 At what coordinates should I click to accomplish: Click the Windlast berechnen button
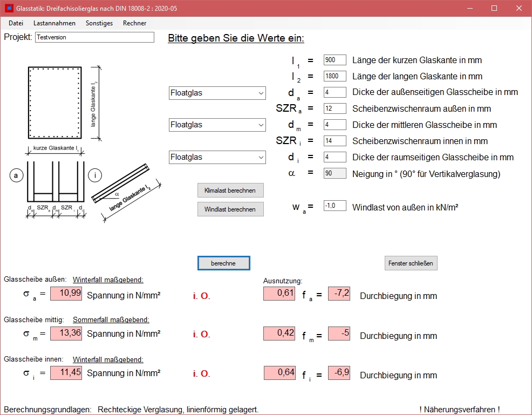coord(230,209)
